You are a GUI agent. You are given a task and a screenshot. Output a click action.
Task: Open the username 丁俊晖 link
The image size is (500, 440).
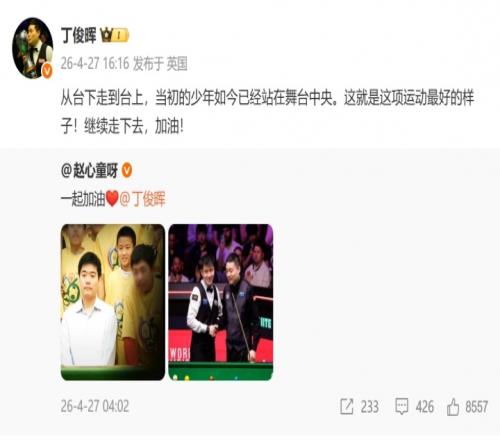click(x=79, y=35)
